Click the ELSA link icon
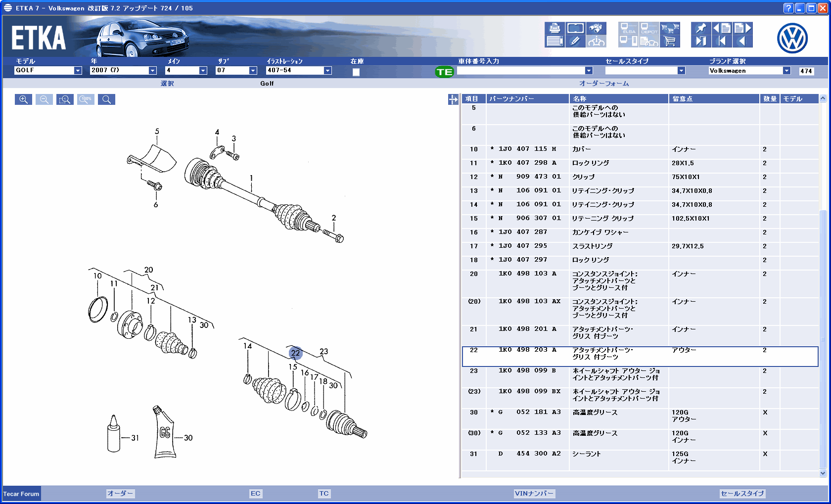831x504 pixels. (628, 28)
